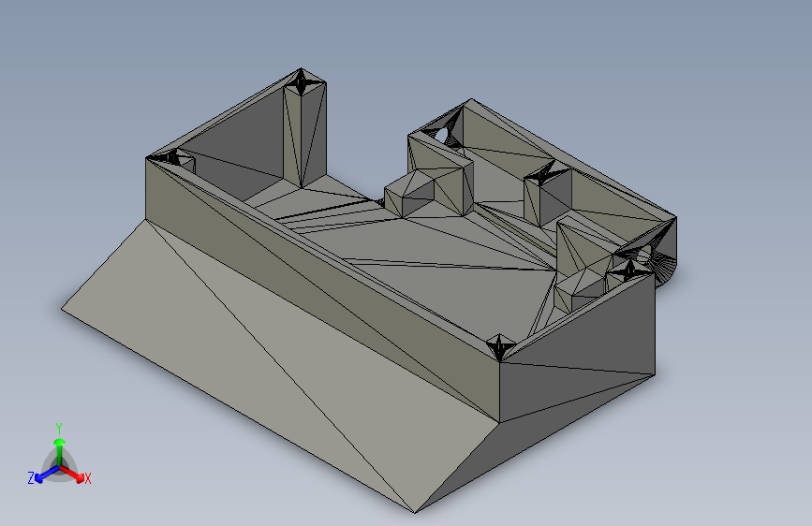Click the blue Z axis arrow of the triad
The width and height of the screenshot is (812, 526).
pyautogui.click(x=47, y=474)
